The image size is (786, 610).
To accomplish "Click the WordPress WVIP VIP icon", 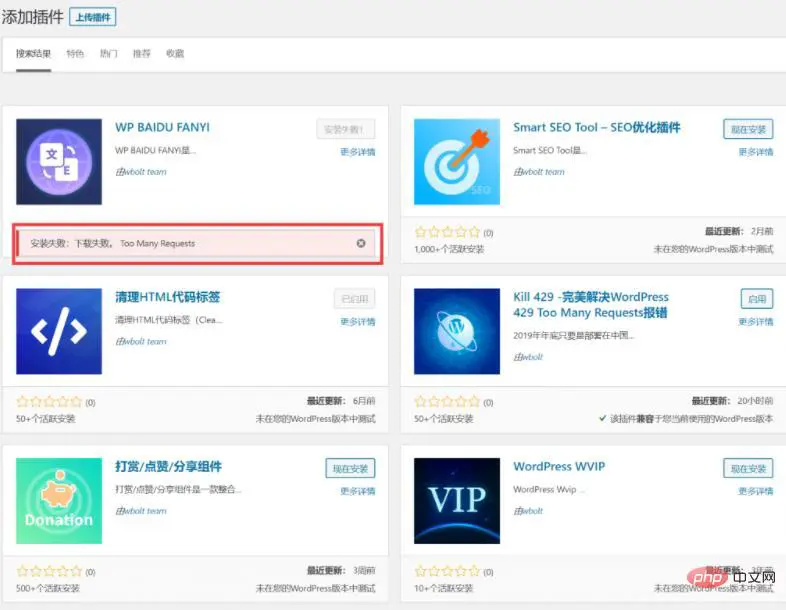I will 457,500.
